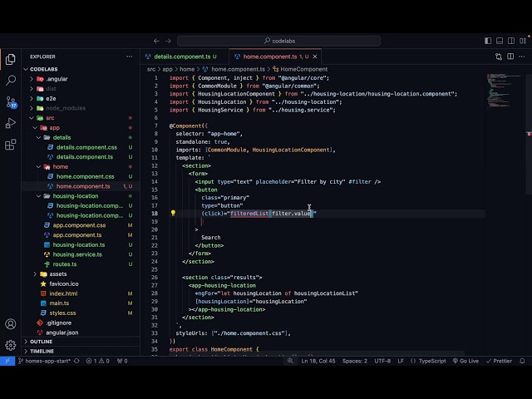Viewport: 532px width, 399px height.
Task: Open Explorer more actions ellipsis
Action: pyautogui.click(x=130, y=57)
